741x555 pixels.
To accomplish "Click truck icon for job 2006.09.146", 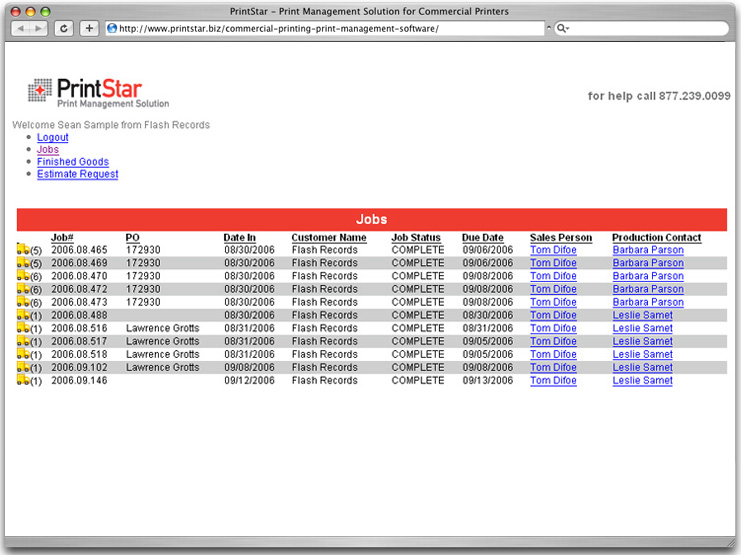I will point(23,380).
